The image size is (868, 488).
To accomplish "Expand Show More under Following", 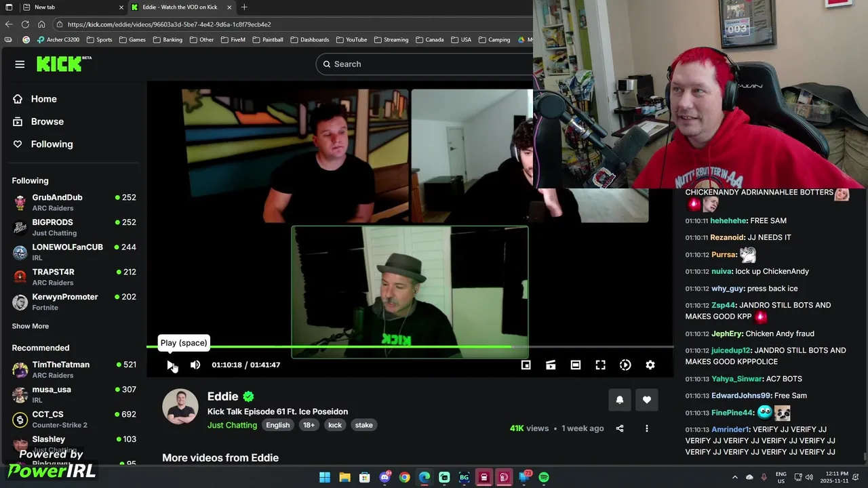I will click(31, 326).
